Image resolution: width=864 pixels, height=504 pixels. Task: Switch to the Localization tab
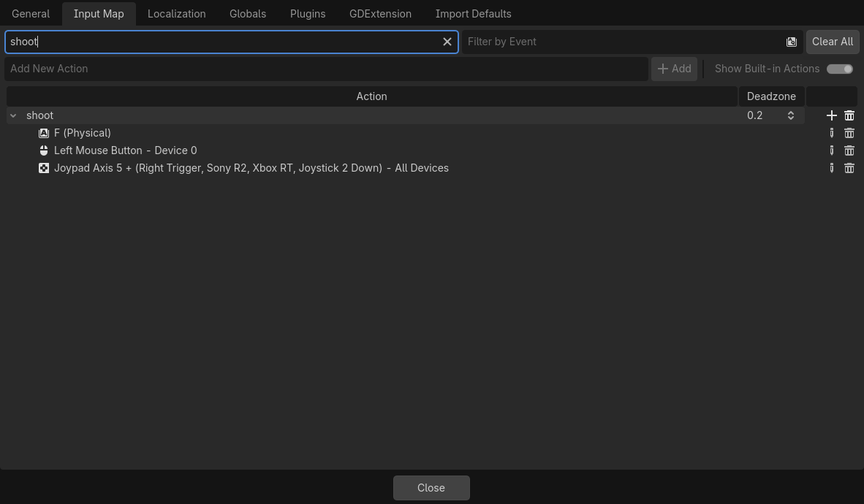pyautogui.click(x=176, y=14)
